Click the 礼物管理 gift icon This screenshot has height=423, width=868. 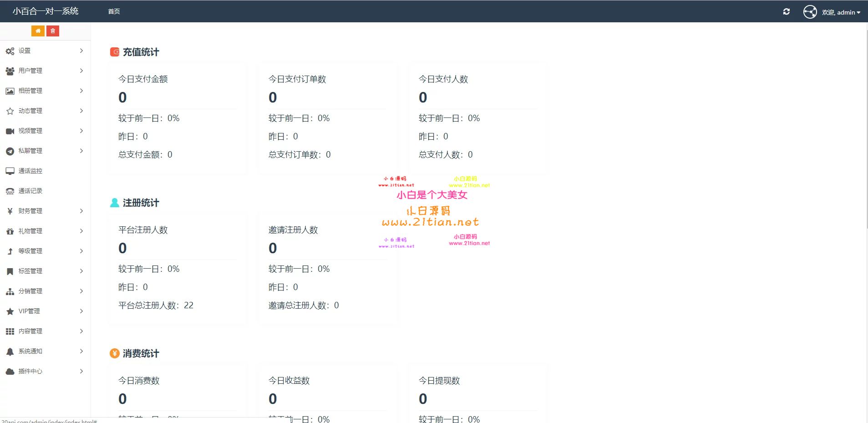coord(10,231)
